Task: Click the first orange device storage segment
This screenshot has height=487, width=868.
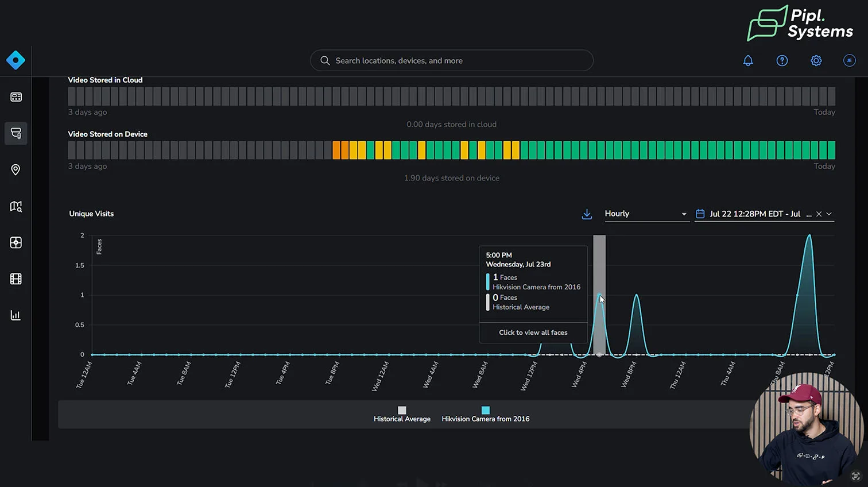Action: click(336, 150)
